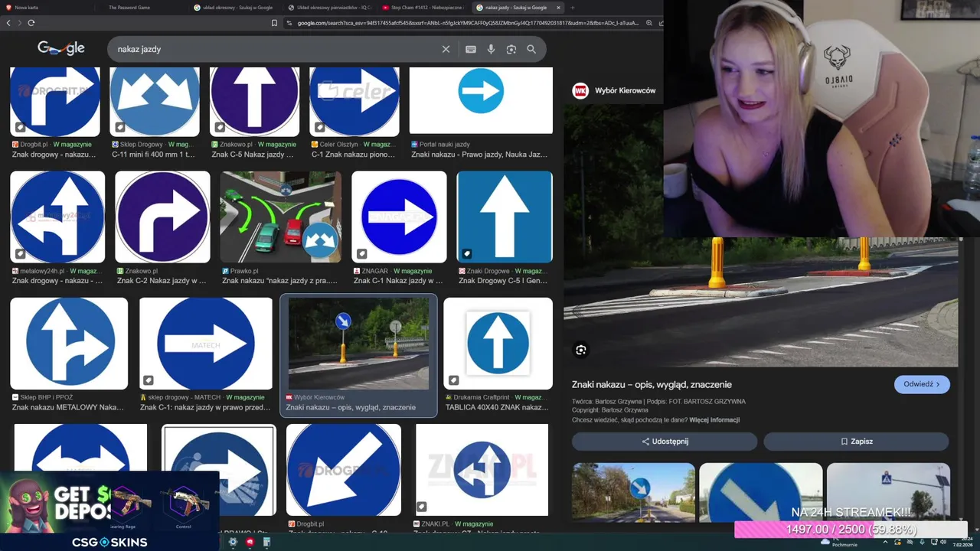Start voice search with the microphone
Screen dimensions: 980x551
point(491,49)
